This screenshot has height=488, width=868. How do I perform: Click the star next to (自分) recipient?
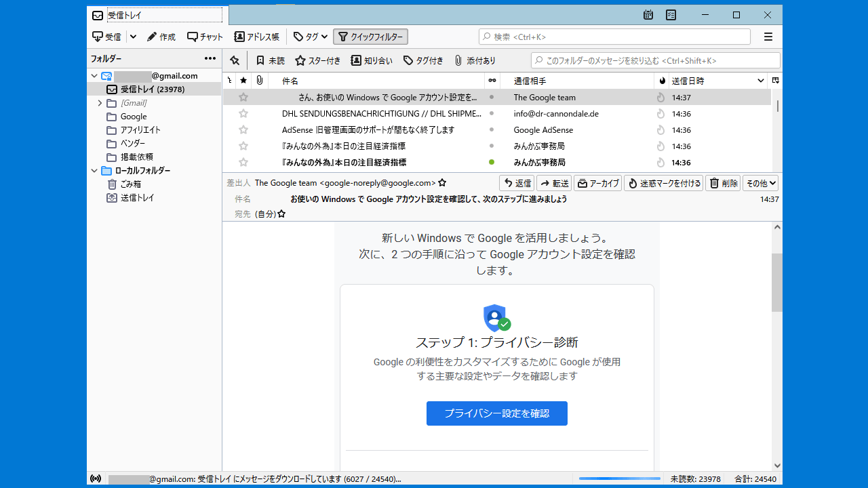(x=281, y=213)
